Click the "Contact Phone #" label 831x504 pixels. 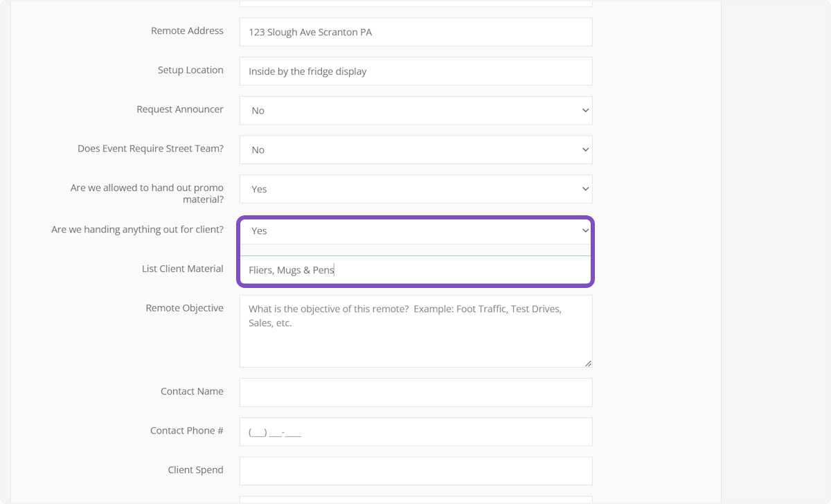pos(186,431)
